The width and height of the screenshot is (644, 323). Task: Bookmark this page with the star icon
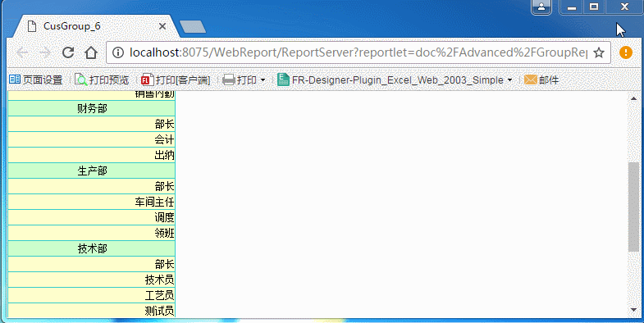(599, 52)
